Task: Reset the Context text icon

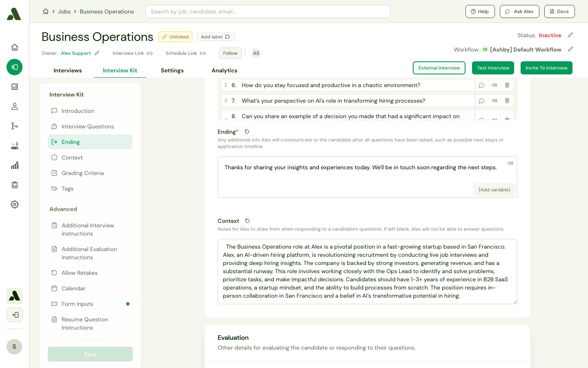Action: [x=247, y=221]
